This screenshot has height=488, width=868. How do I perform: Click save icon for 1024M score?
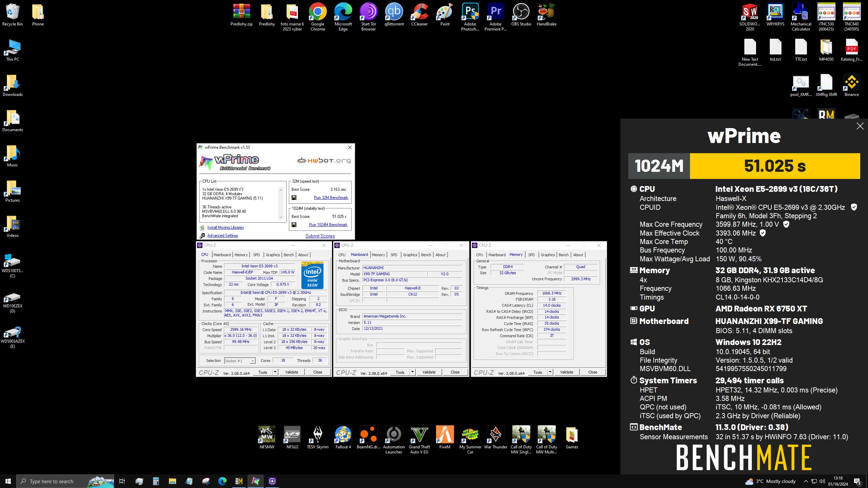coord(294,225)
